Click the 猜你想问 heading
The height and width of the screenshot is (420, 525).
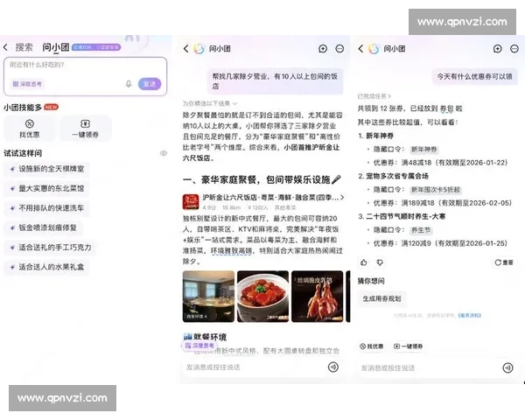371,281
